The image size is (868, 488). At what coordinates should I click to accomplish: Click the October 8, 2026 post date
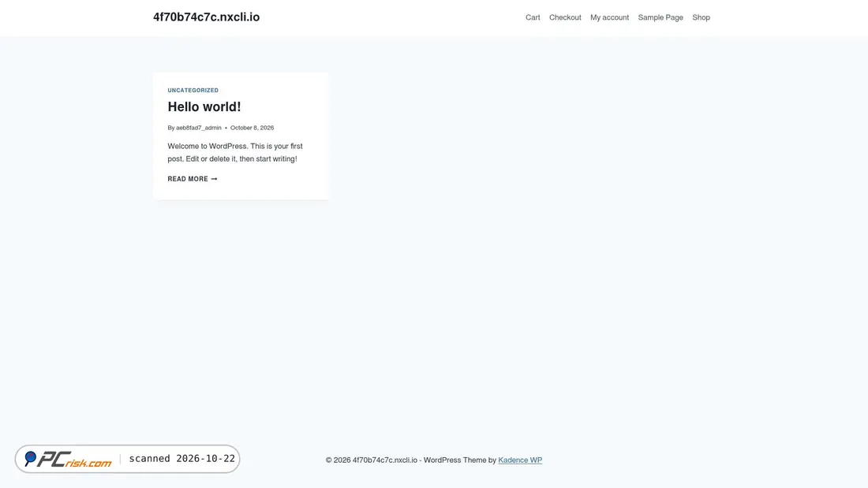pos(252,128)
